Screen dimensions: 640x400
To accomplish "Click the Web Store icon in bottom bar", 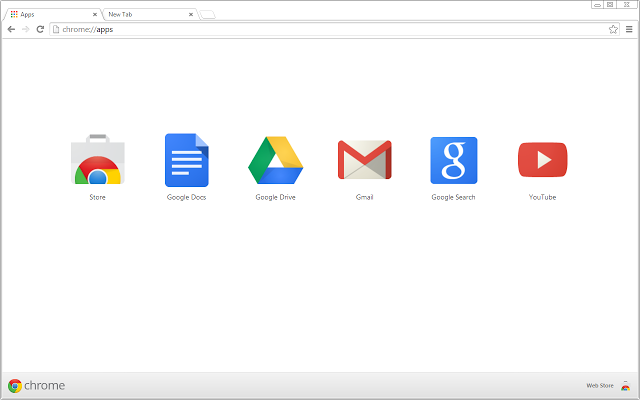I will [625, 386].
